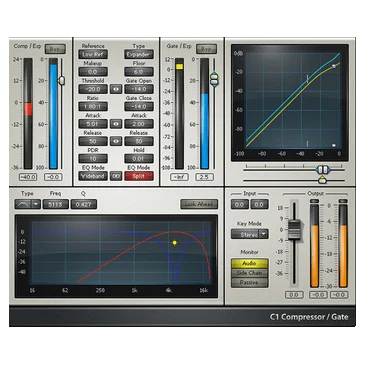The image size is (365, 365).
Task: Click the yellow single-handle slider under the graph
Action: click(x=322, y=180)
